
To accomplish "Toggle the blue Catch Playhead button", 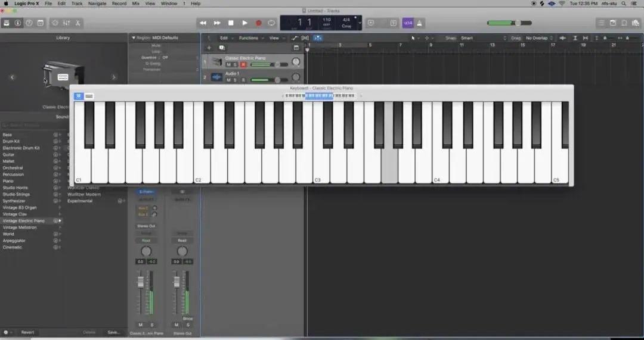I will [x=317, y=38].
